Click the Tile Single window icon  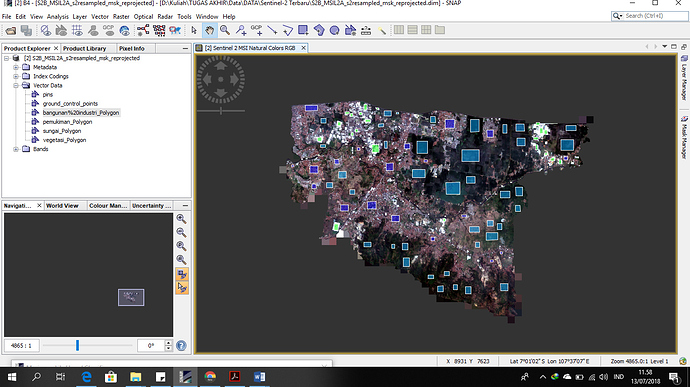tap(440, 30)
